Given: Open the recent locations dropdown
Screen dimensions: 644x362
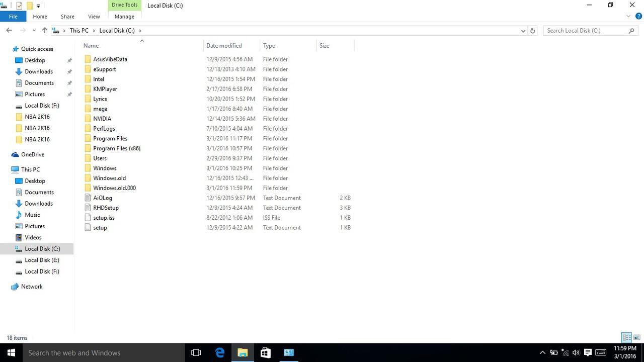Looking at the screenshot, I should click(34, 31).
